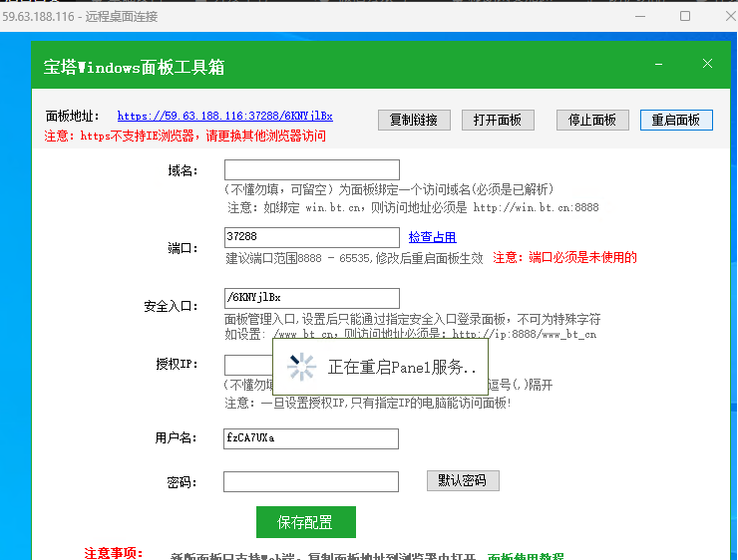This screenshot has width=738, height=560.
Task: Click the https IE browser warning text
Action: click(x=184, y=137)
